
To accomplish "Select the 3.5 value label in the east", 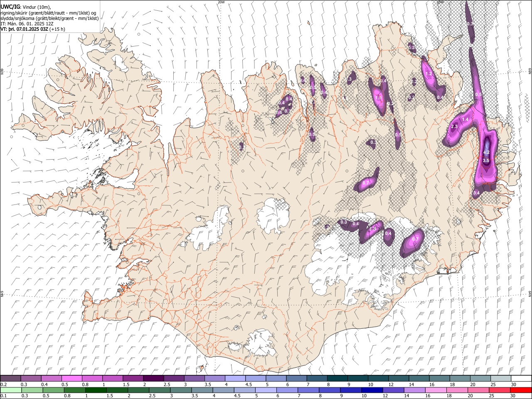I will pos(486,160).
